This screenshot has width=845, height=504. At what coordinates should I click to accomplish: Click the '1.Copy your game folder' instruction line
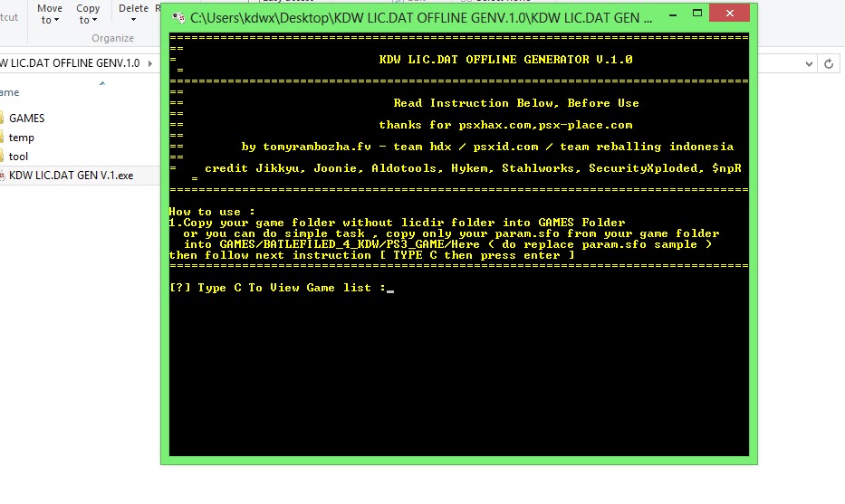398,223
